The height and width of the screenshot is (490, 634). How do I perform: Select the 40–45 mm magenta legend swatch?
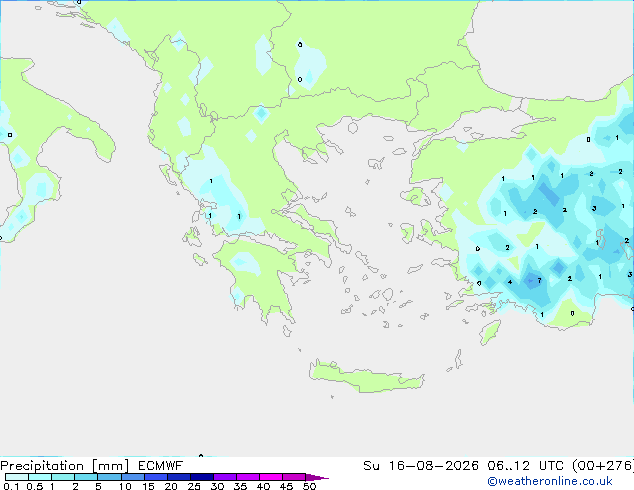pyautogui.click(x=271, y=477)
